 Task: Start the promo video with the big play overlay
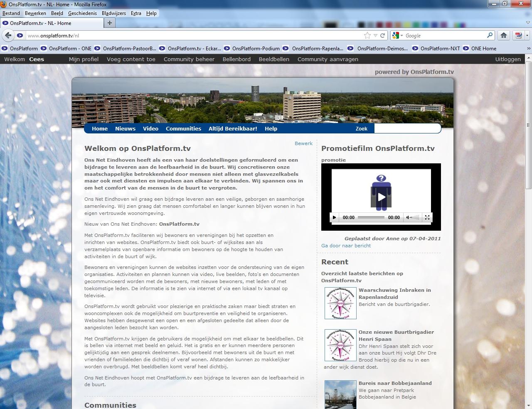381,197
